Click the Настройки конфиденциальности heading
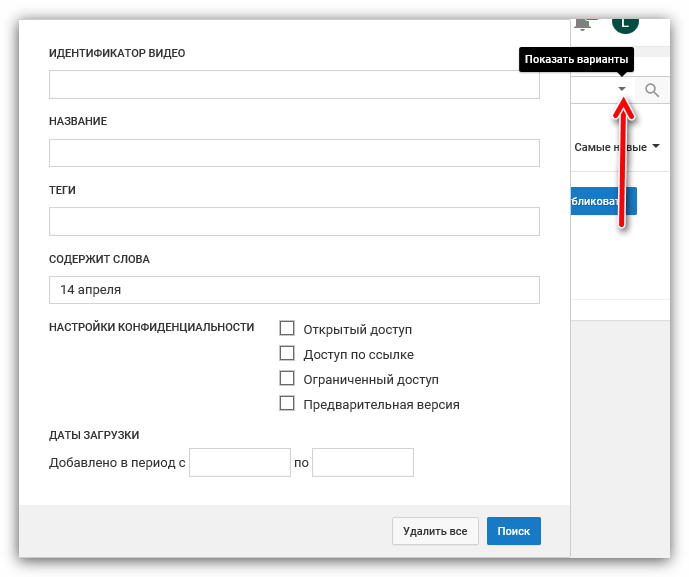This screenshot has height=577, width=689. pyautogui.click(x=152, y=327)
